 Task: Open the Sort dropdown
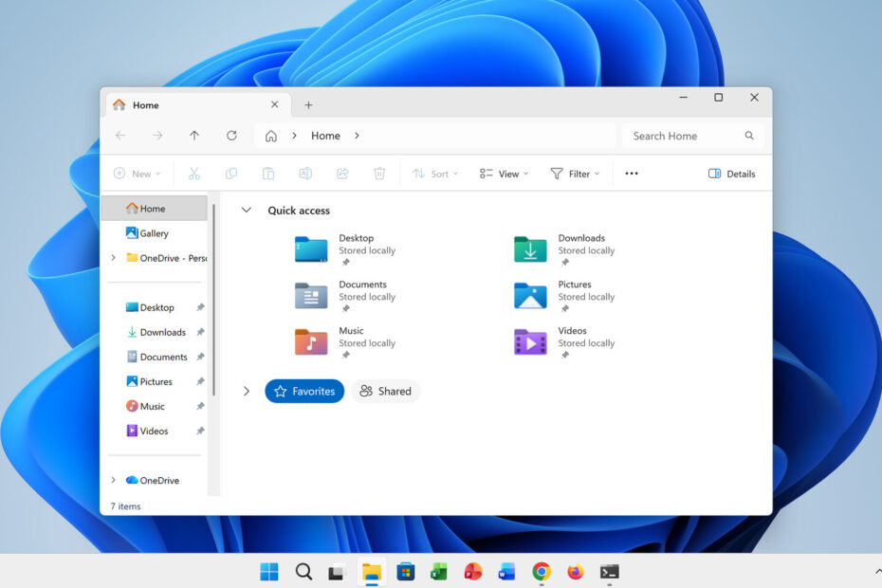pyautogui.click(x=435, y=174)
